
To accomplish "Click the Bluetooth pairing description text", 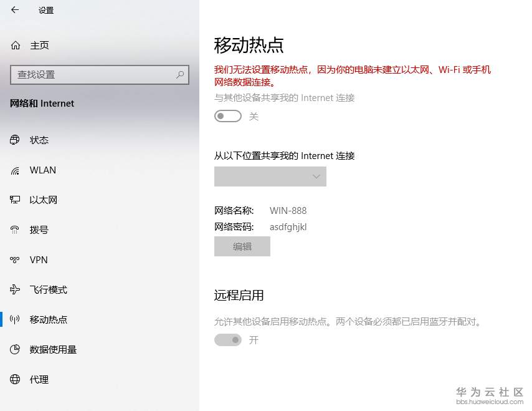I will tap(348, 321).
